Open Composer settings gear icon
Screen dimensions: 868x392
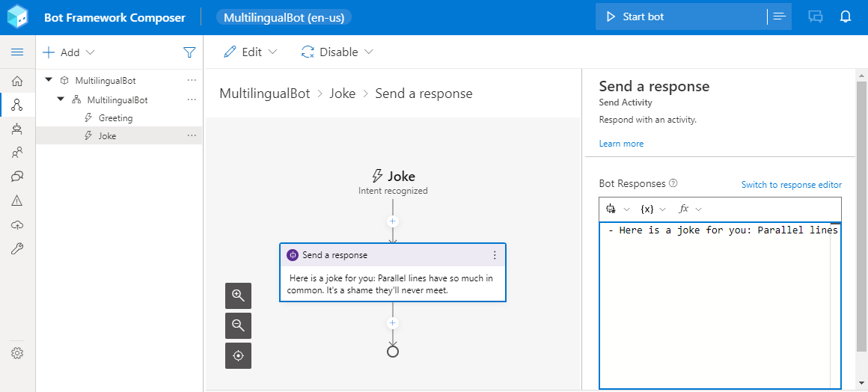pos(17,353)
